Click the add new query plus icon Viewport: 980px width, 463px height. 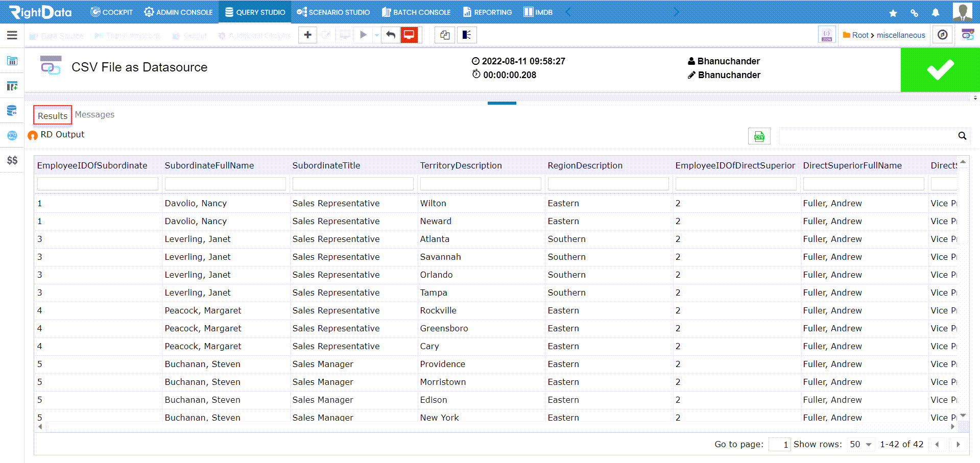[307, 35]
